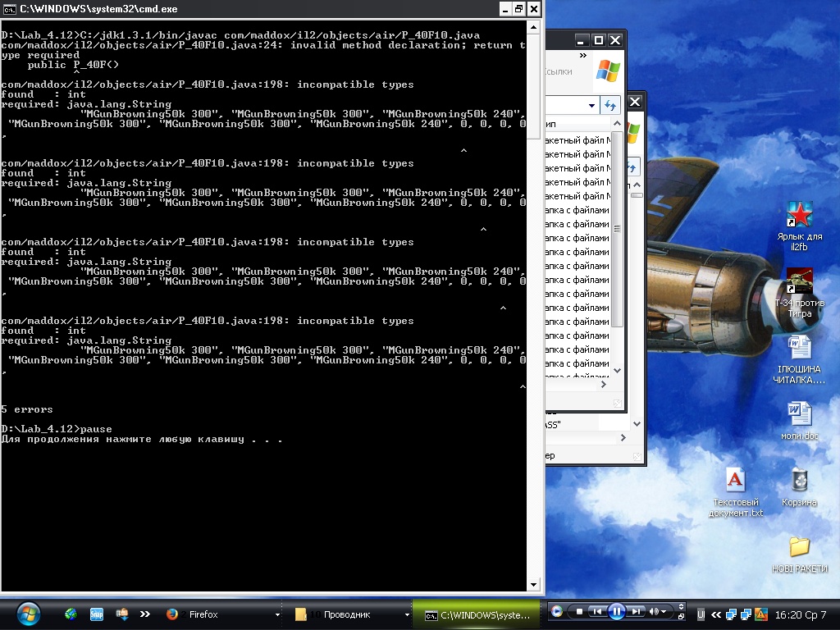Open the second network connection tray icon
The height and width of the screenshot is (630, 840).
[746, 614]
